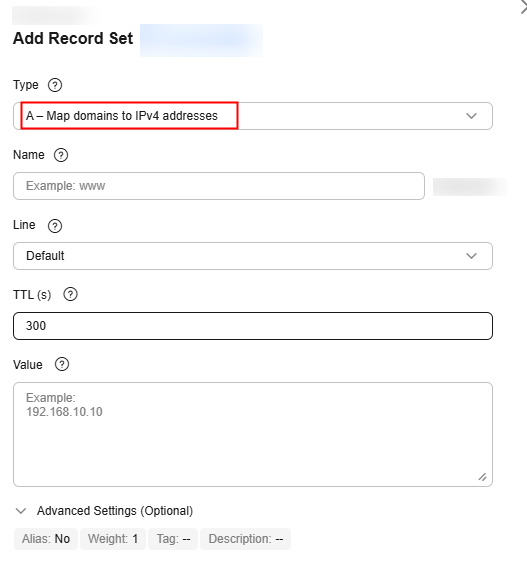Click the Description: -- chip

[246, 539]
